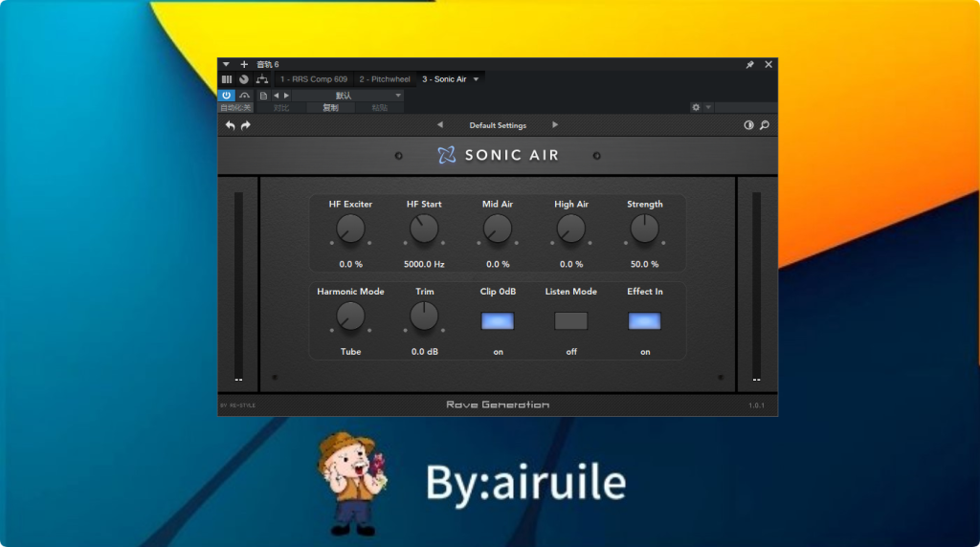Click the Mid Air knob
The height and width of the screenshot is (547, 980).
(x=498, y=230)
